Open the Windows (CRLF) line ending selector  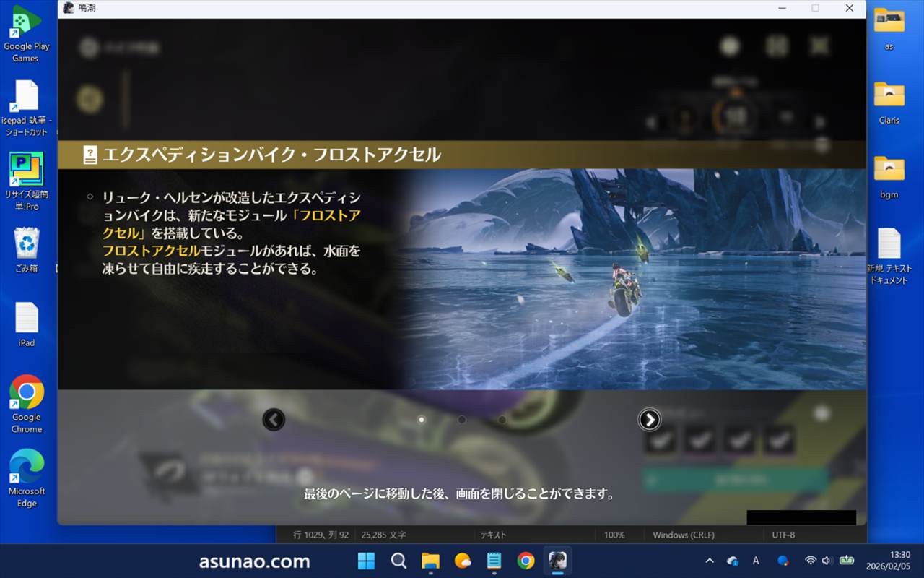point(683,535)
